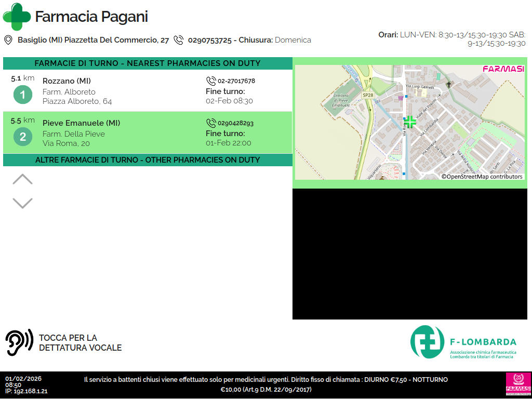Click the Farmasi watermark on the map
The width and height of the screenshot is (532, 399).
(503, 69)
